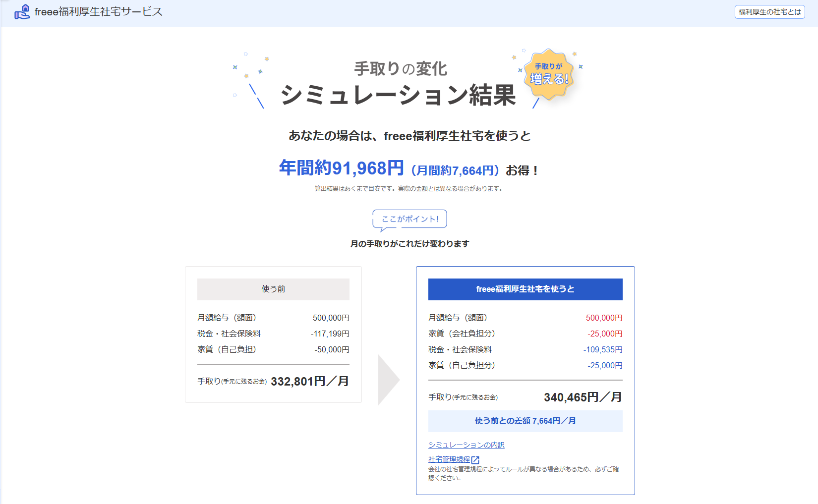Viewport: 818px width, 504px height.
Task: Click external link icon beside 社宅管理規程
Action: point(475,460)
